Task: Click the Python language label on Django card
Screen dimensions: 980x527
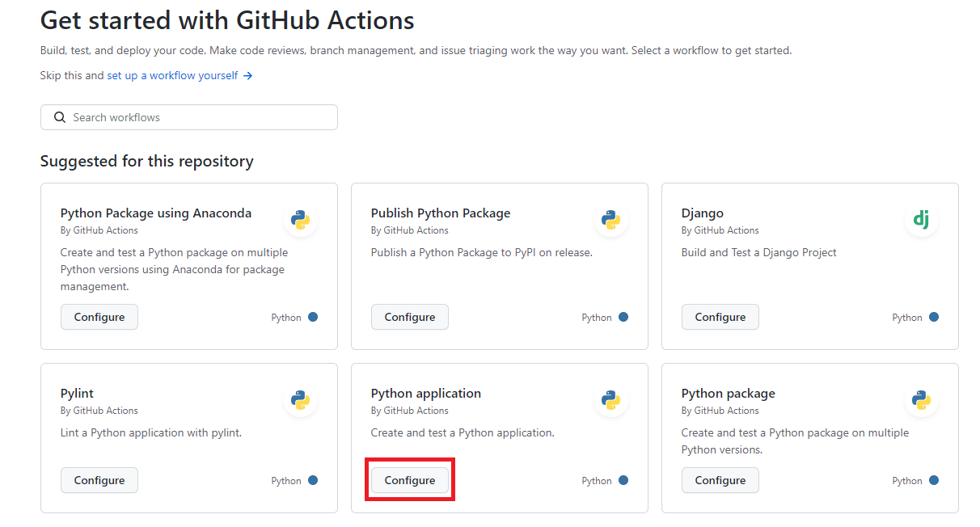Action: pyautogui.click(x=907, y=318)
